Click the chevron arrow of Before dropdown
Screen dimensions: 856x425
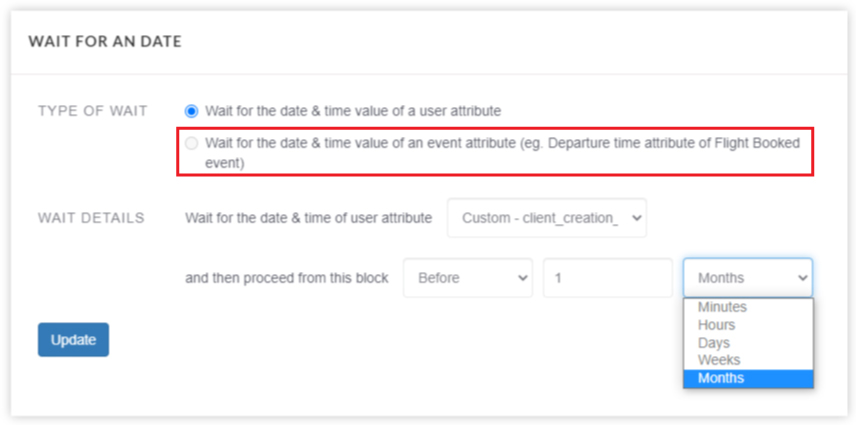coord(522,278)
